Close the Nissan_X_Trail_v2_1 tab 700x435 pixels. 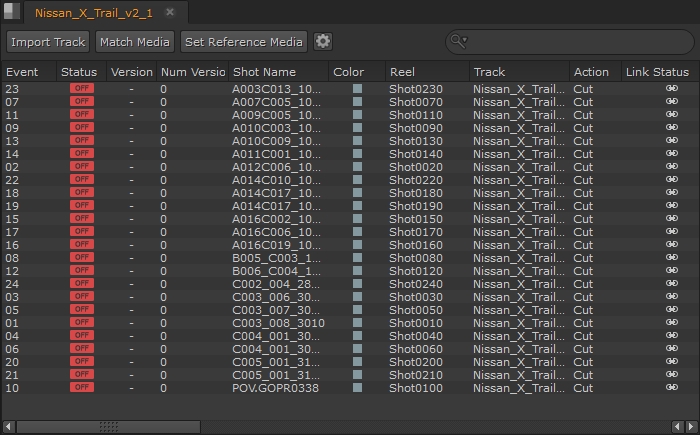[169, 13]
